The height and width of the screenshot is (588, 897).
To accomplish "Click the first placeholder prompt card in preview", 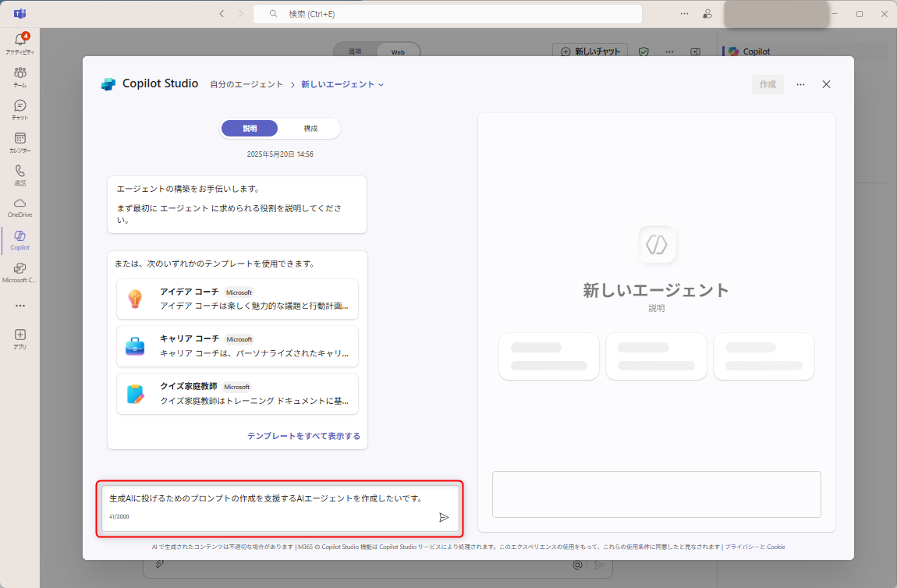I will (549, 356).
